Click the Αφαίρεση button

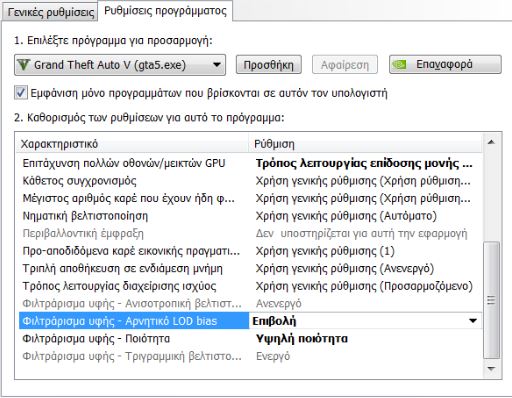click(x=345, y=65)
